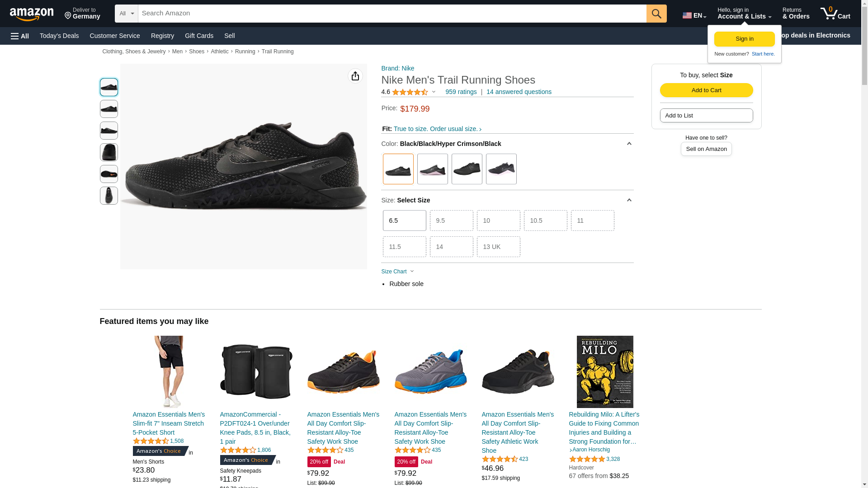
Task: Type in the Search Amazon field
Action: pos(392,14)
